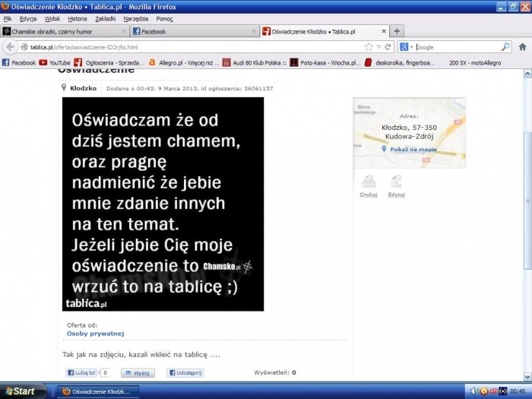Open the Narzędzia menu
The height and width of the screenshot is (399, 532).
137,18
